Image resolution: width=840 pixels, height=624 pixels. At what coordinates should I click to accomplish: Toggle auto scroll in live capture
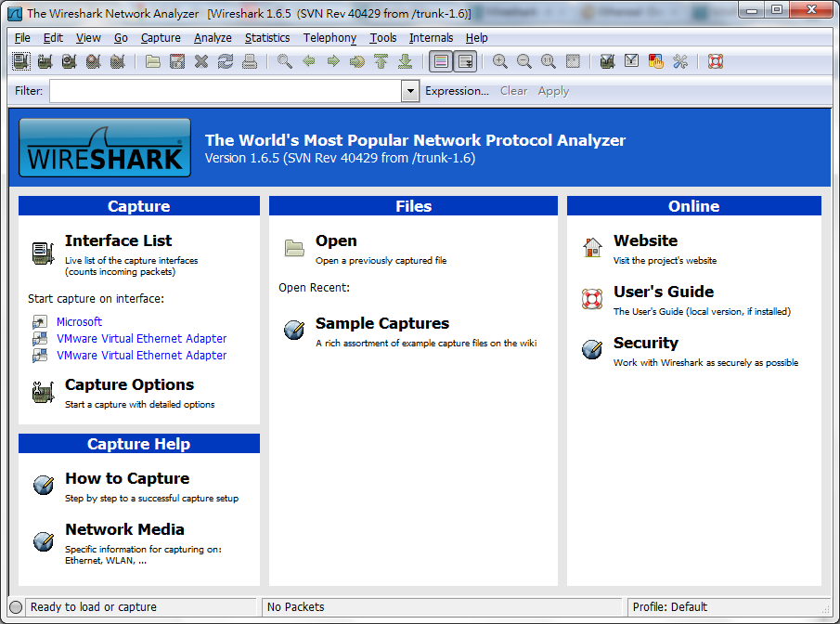[x=465, y=61]
